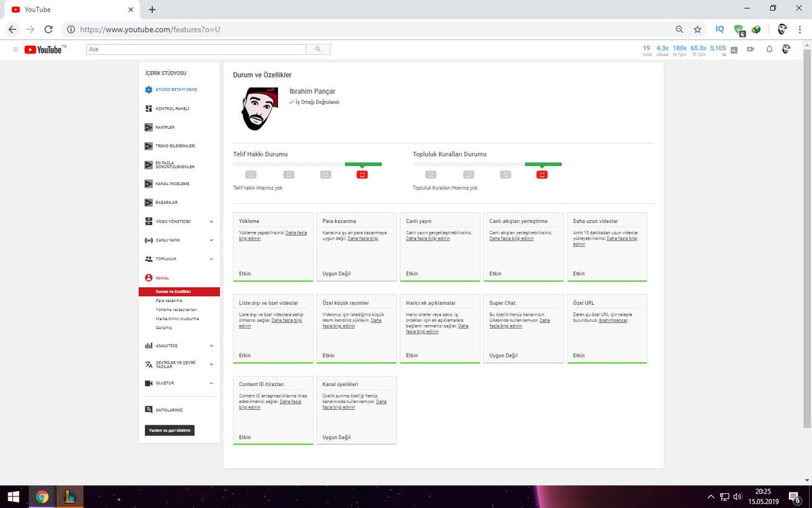Reload the page
The width and height of the screenshot is (812, 508).
(x=48, y=30)
